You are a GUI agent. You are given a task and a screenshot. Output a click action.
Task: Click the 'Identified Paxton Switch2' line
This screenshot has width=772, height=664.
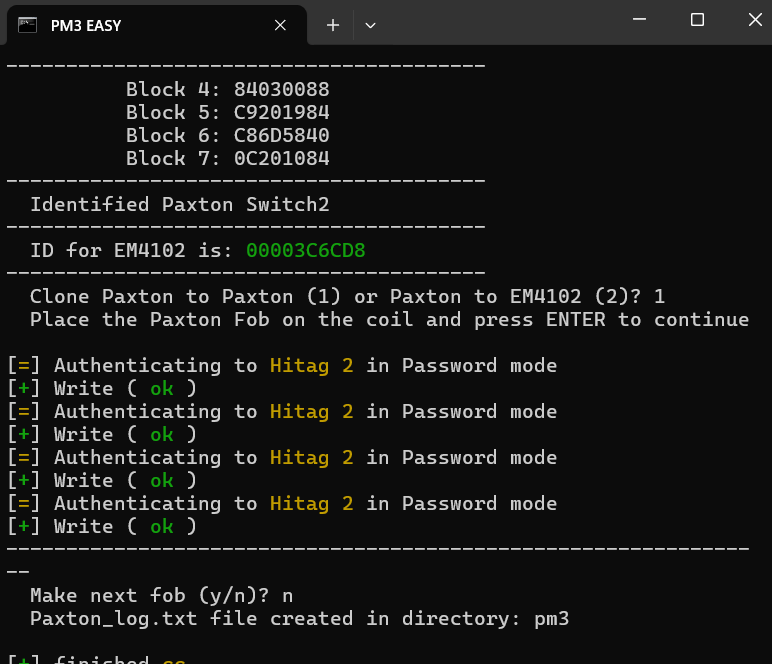180,205
